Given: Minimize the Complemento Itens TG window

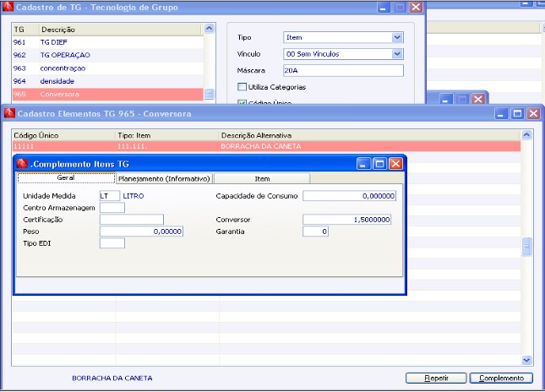Looking at the screenshot, I should tap(363, 164).
